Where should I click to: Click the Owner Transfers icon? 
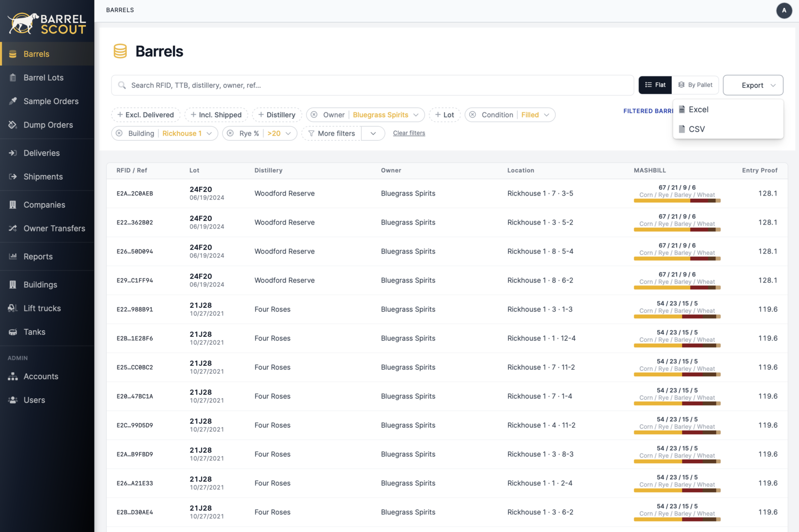click(x=13, y=229)
